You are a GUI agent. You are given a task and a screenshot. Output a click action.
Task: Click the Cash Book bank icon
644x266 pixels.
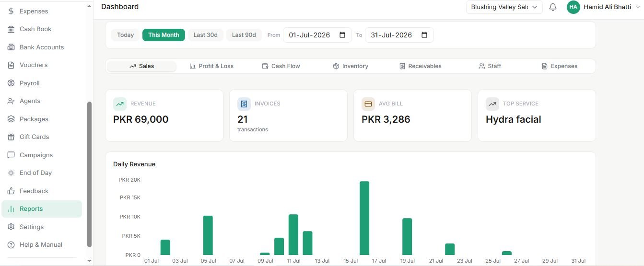11,29
